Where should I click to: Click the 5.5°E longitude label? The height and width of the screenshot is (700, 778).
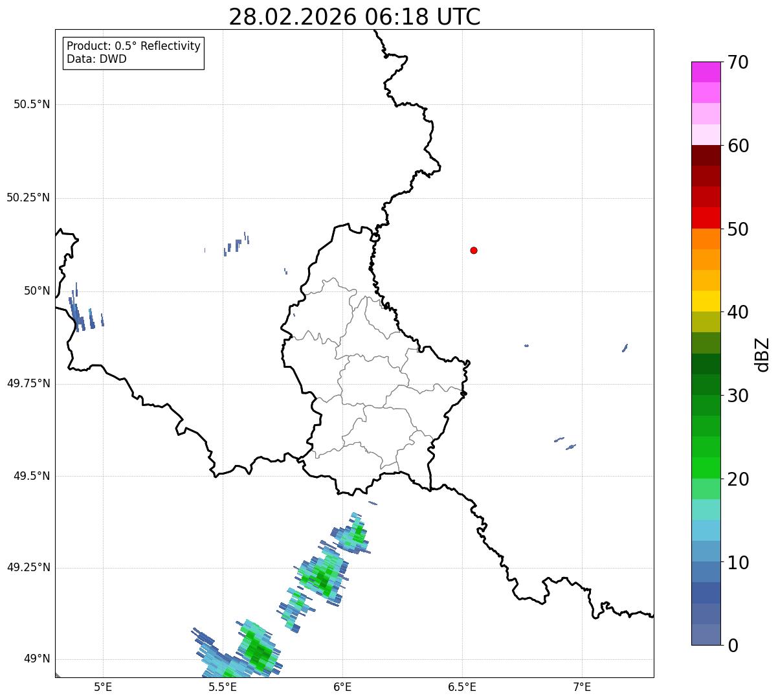click(223, 687)
